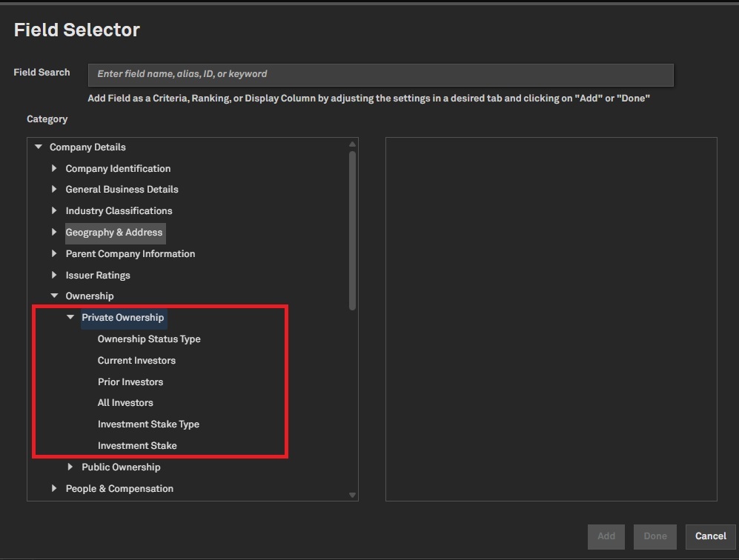
Task: Expand the People & Compensation node
Action: click(54, 489)
